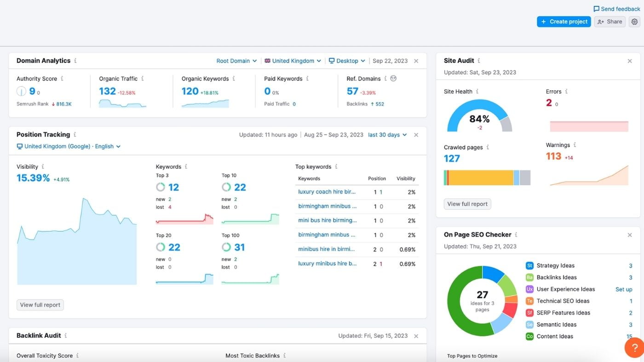Click info icon next to Visibility

pos(43,167)
